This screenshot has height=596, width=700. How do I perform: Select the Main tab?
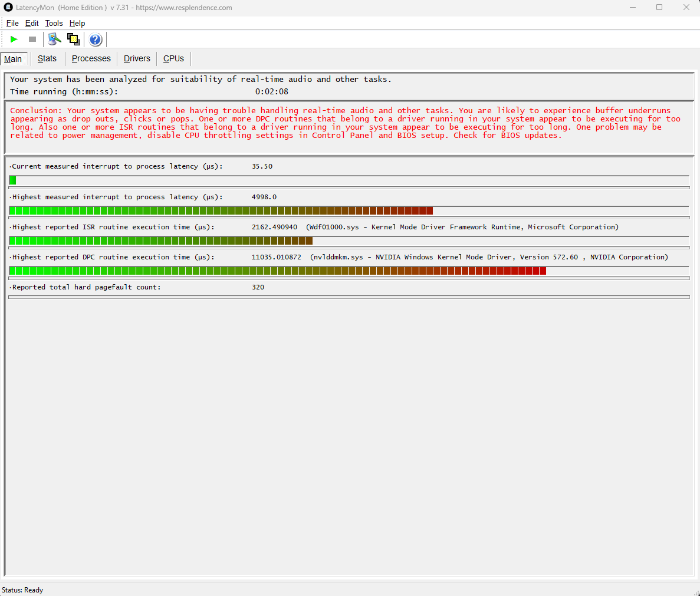tap(14, 59)
